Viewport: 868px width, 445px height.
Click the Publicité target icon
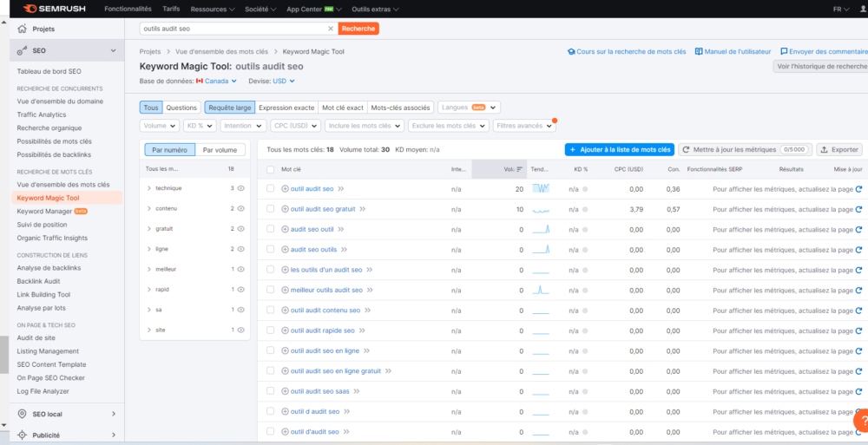pyautogui.click(x=23, y=435)
